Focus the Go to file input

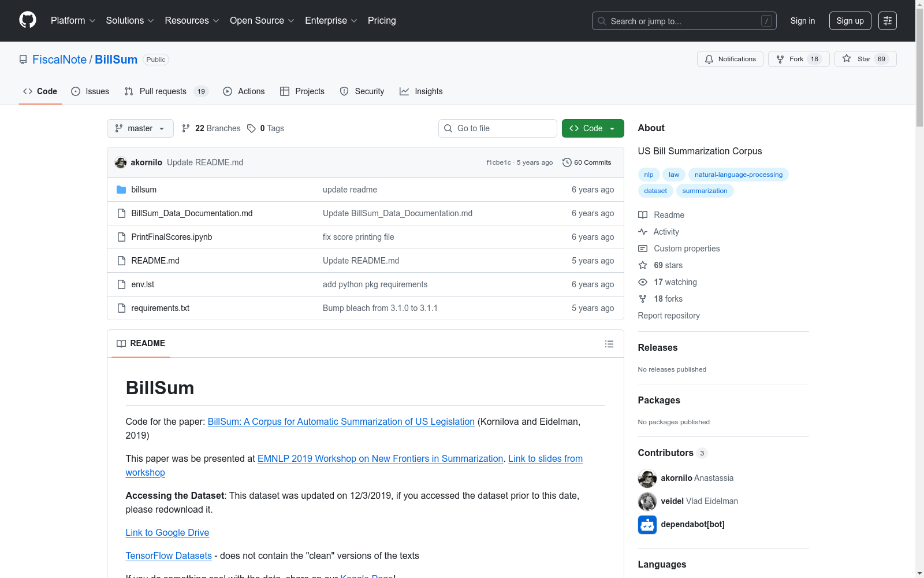click(x=498, y=128)
